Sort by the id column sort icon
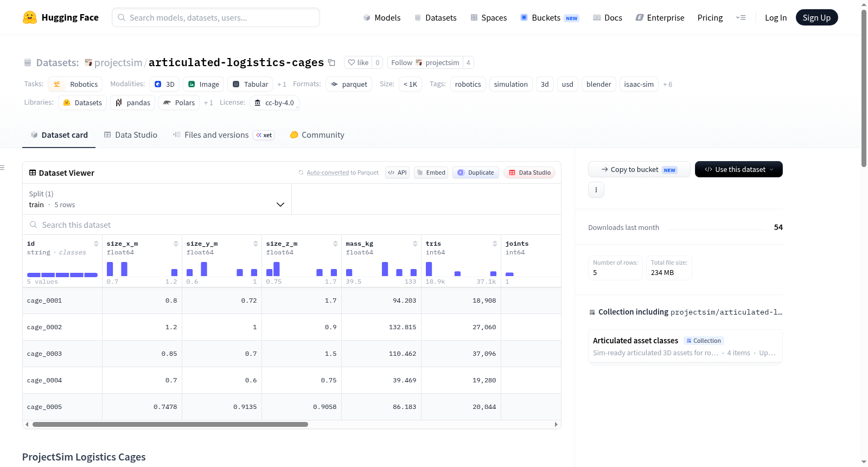Image resolution: width=868 pixels, height=467 pixels. pos(96,244)
